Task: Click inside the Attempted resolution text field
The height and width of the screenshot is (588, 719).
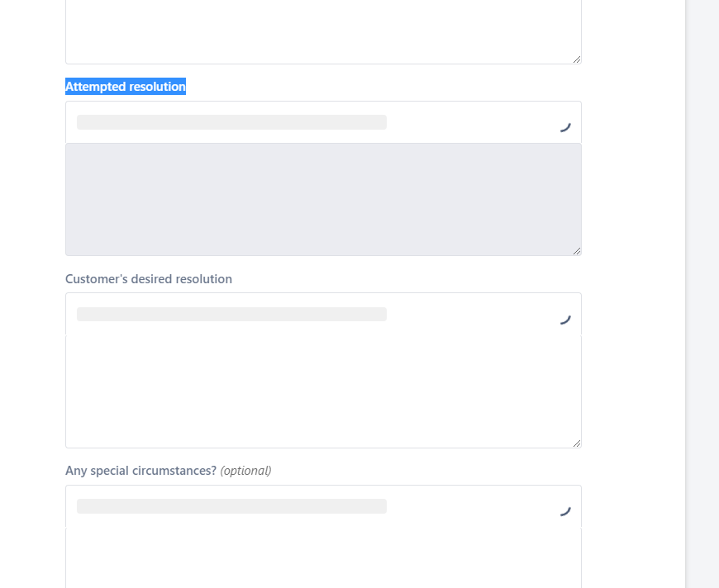Action: 322,121
